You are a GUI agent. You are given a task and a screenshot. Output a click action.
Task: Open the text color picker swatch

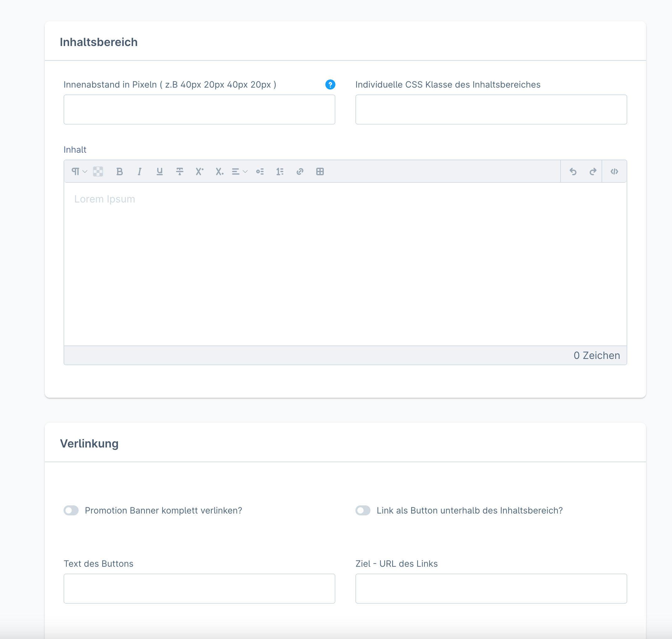(98, 171)
